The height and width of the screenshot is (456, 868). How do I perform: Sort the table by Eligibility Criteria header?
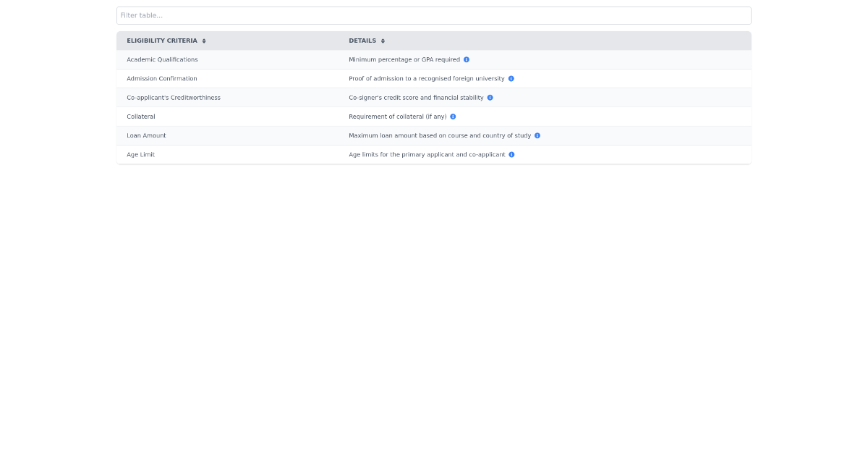163,41
